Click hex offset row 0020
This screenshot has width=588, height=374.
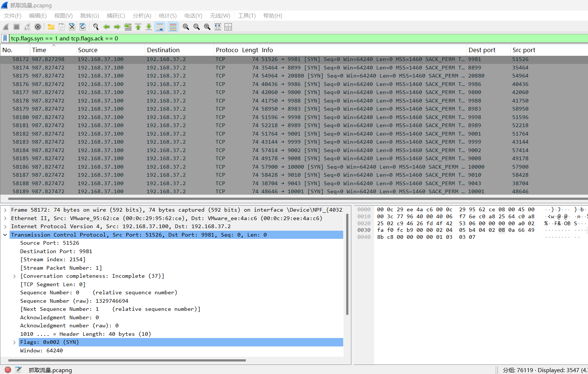click(364, 223)
